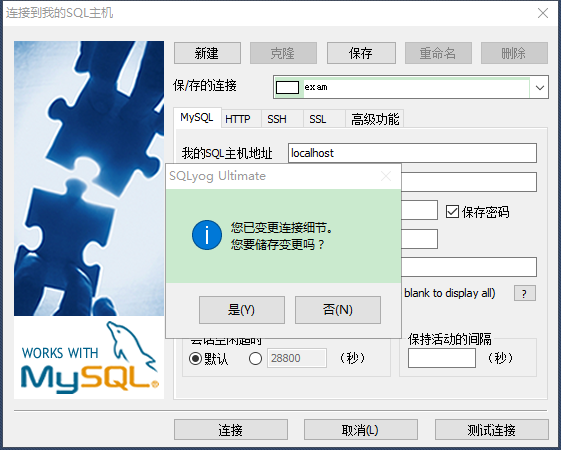Select the 默认 timeout radio button
Viewport: 561px width, 450px height.
(x=195, y=358)
